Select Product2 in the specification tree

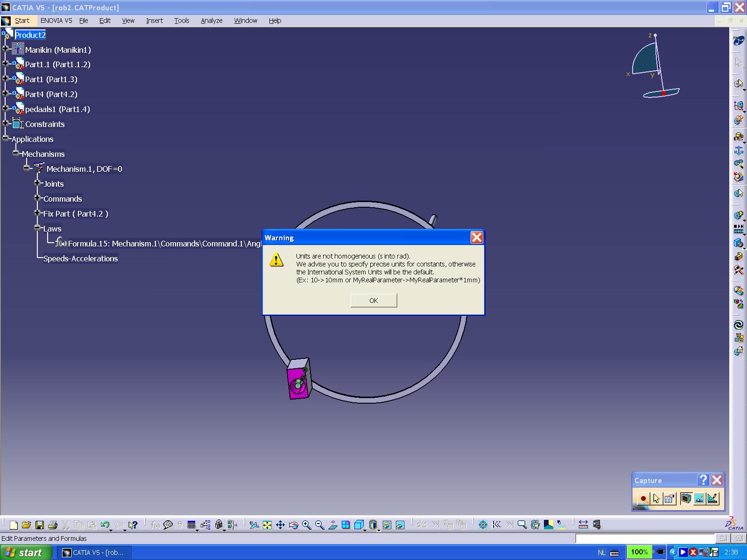pyautogui.click(x=30, y=35)
